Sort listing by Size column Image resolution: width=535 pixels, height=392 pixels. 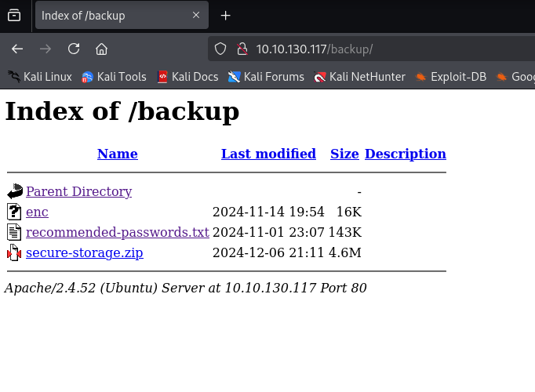pos(344,154)
